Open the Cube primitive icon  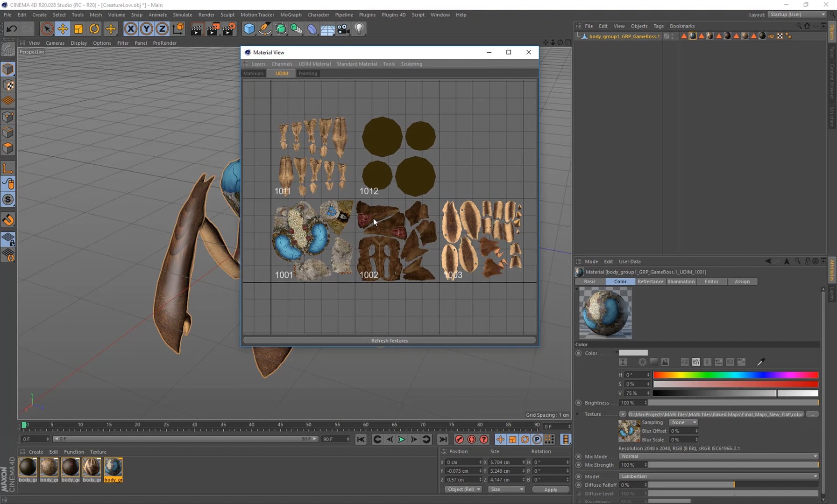[x=249, y=28]
